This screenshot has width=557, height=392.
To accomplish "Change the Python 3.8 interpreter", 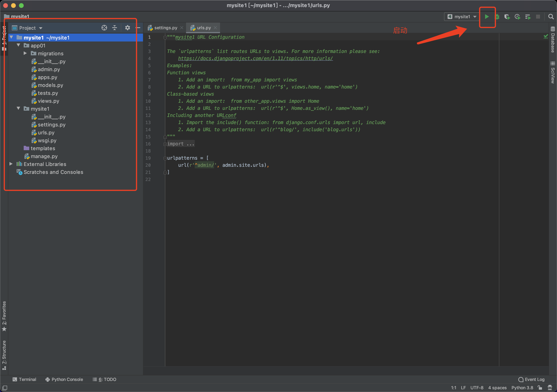I will pos(522,388).
